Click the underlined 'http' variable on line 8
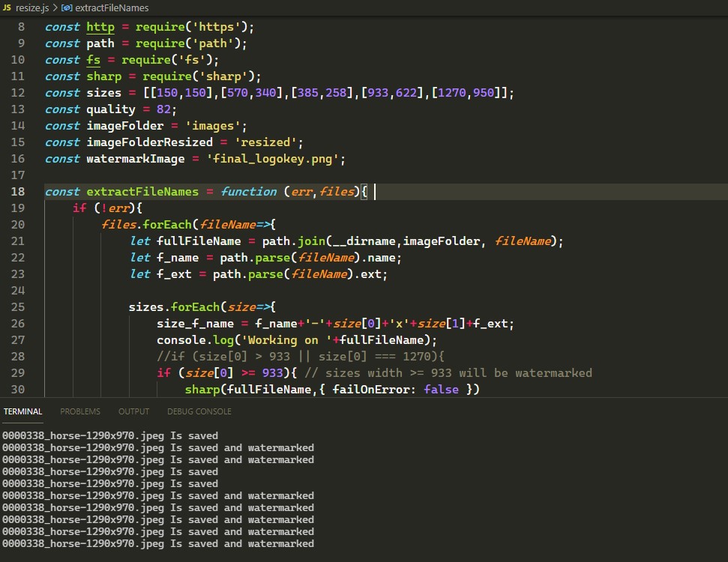 coord(100,27)
